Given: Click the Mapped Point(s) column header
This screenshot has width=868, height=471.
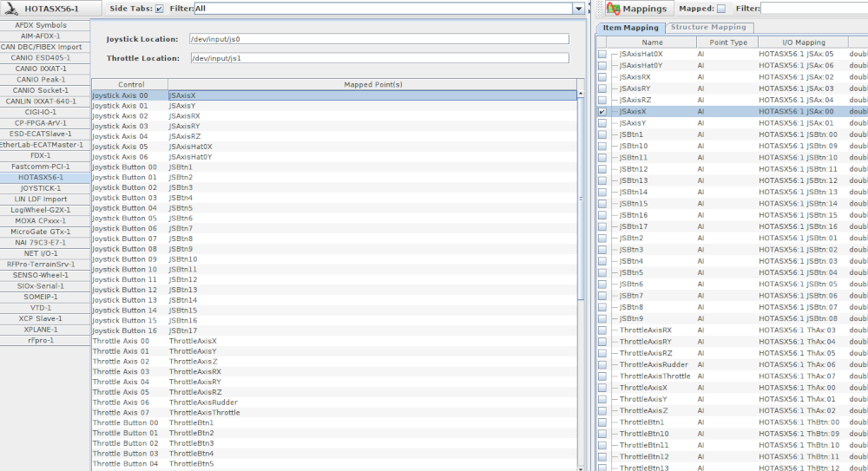Looking at the screenshot, I should click(372, 85).
